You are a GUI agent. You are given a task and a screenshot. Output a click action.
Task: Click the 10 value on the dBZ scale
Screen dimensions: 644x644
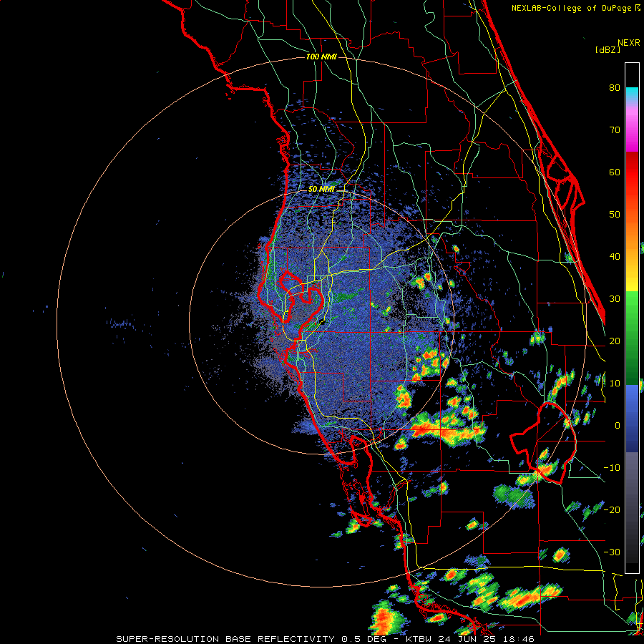point(615,384)
